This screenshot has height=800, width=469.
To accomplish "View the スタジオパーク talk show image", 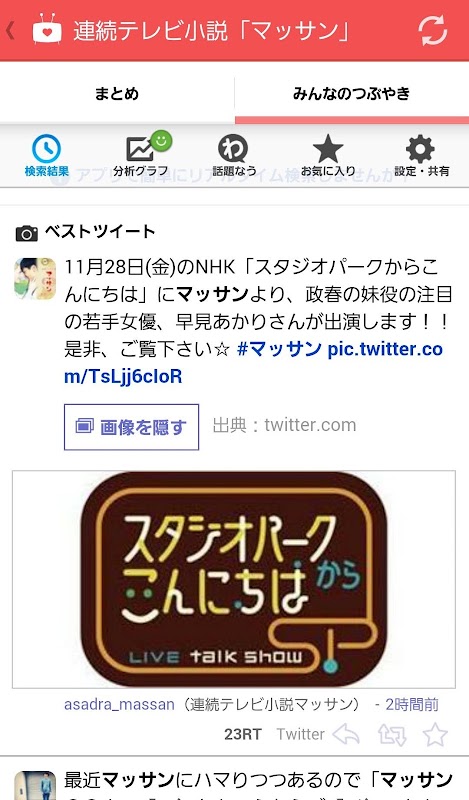I will click(234, 579).
